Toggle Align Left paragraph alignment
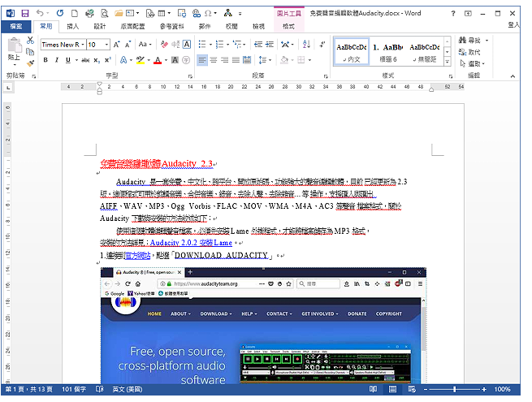 click(202, 60)
